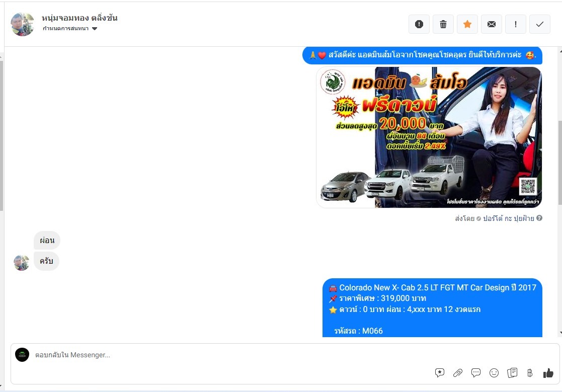Click the page avatar in reply box
Screen dimensions: 562x392
[22, 355]
